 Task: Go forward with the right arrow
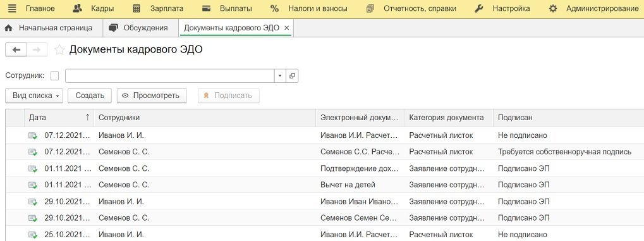point(37,50)
